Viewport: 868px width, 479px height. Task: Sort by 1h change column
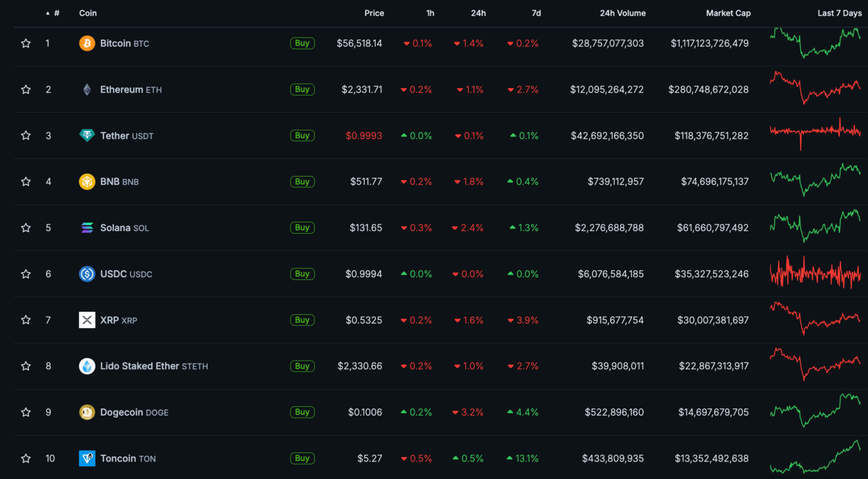pos(430,13)
